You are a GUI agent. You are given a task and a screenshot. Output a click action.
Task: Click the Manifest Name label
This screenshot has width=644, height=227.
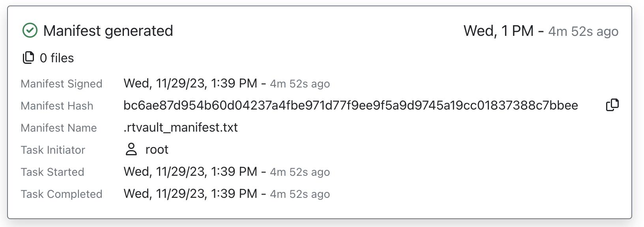(x=58, y=128)
